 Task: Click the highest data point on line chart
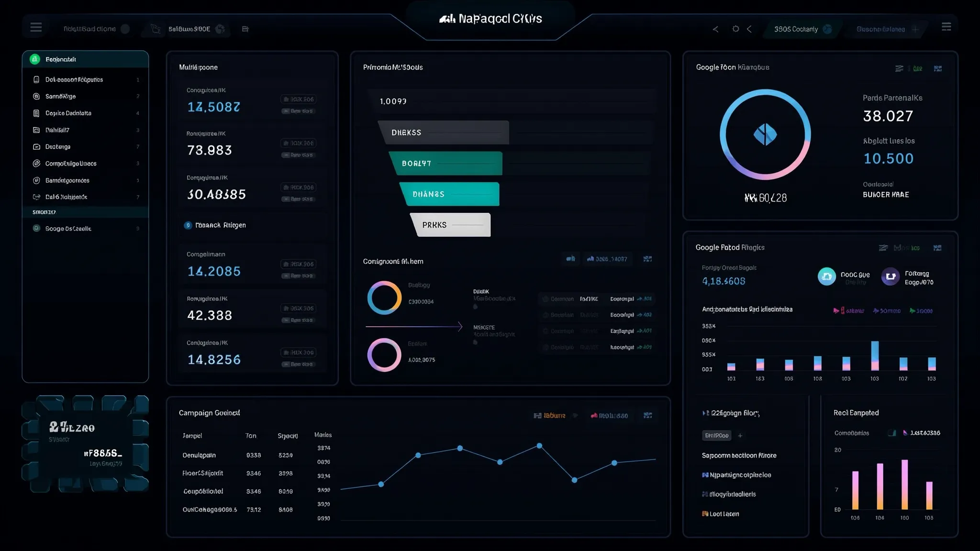[x=539, y=446]
